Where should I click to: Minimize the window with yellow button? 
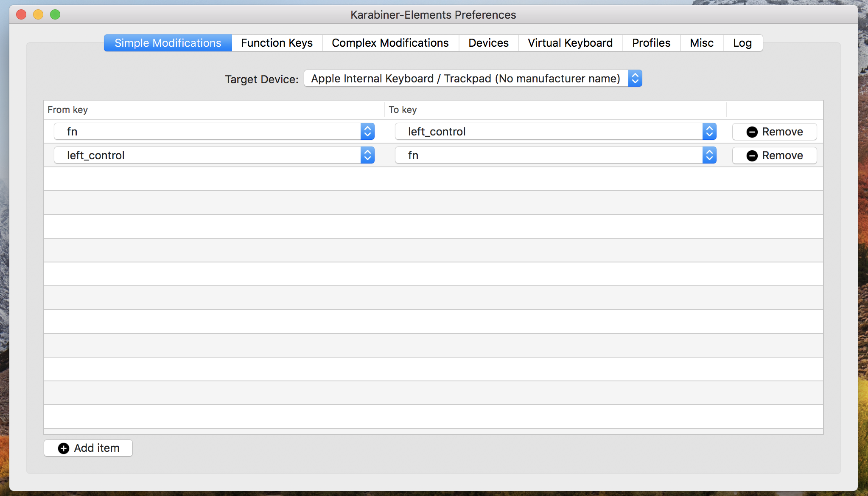(x=38, y=14)
